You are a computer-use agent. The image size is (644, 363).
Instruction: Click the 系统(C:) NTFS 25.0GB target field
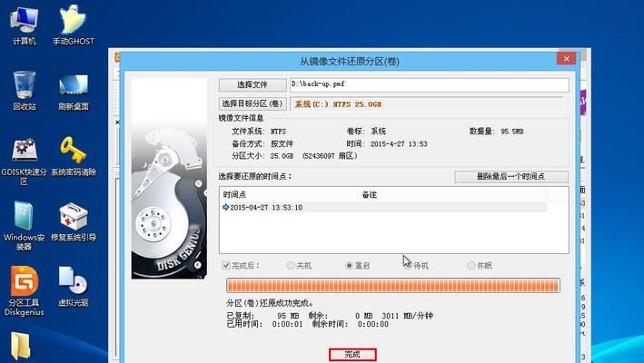pos(426,104)
